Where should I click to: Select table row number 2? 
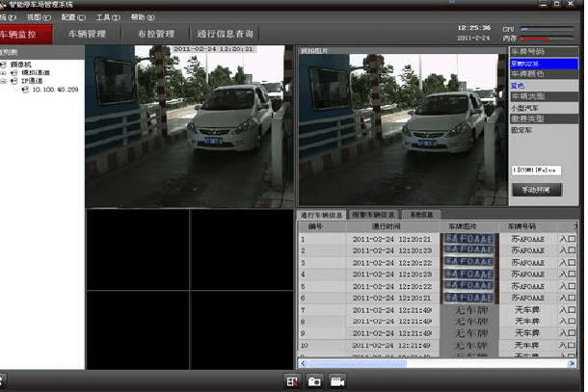pyautogui.click(x=437, y=250)
